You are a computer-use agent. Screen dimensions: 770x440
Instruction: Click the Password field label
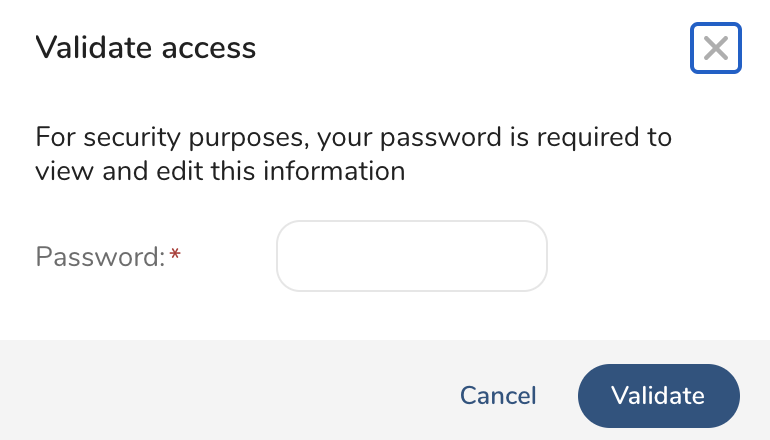point(100,257)
